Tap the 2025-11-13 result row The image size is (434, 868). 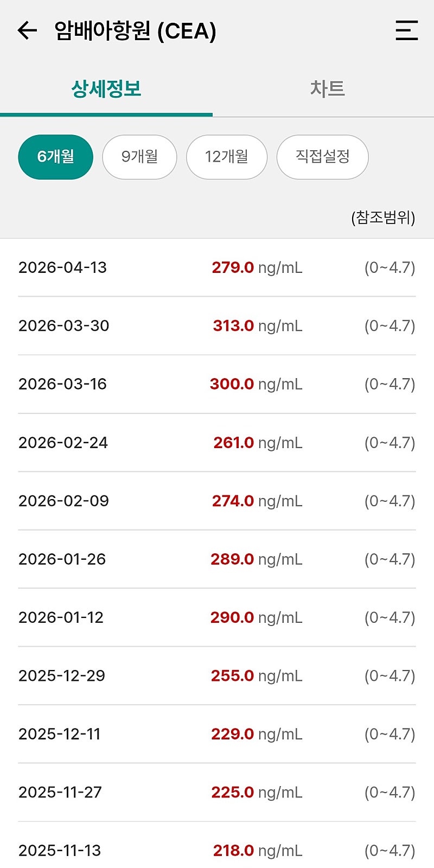click(x=217, y=845)
